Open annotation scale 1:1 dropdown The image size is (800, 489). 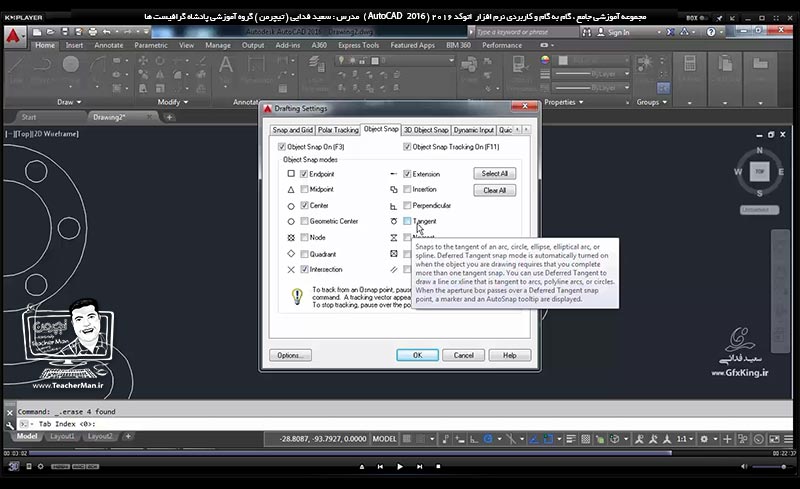685,439
